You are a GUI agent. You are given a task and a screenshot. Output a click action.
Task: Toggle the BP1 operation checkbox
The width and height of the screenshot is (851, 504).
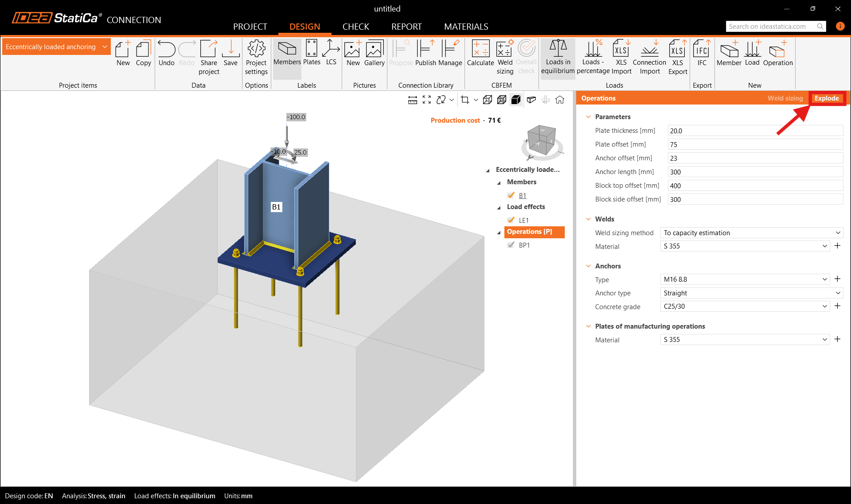(511, 245)
